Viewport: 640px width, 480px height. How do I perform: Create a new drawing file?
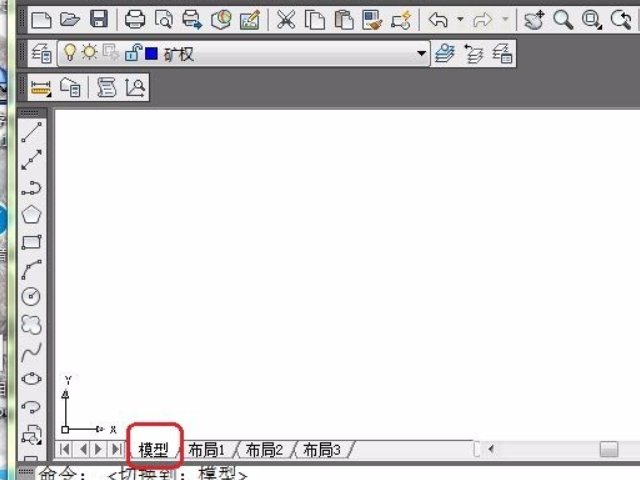pyautogui.click(x=41, y=19)
